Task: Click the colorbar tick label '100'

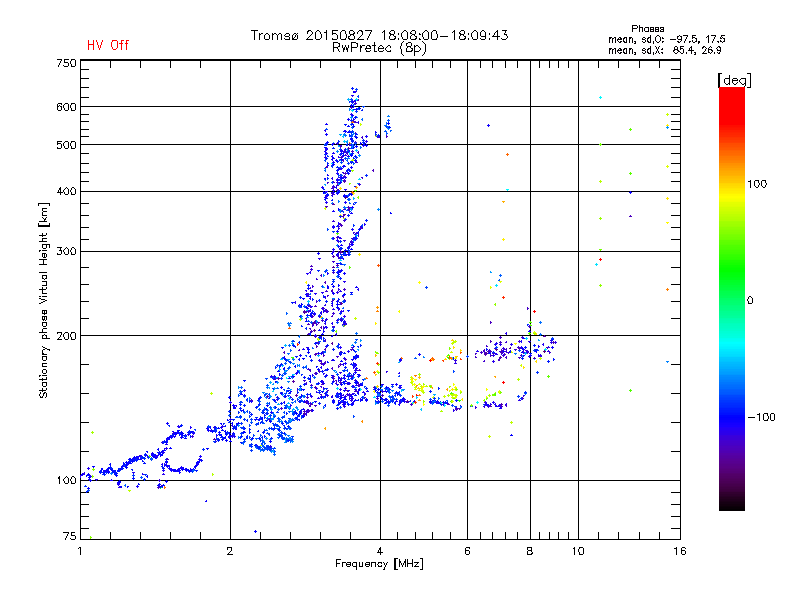Action: [x=757, y=184]
